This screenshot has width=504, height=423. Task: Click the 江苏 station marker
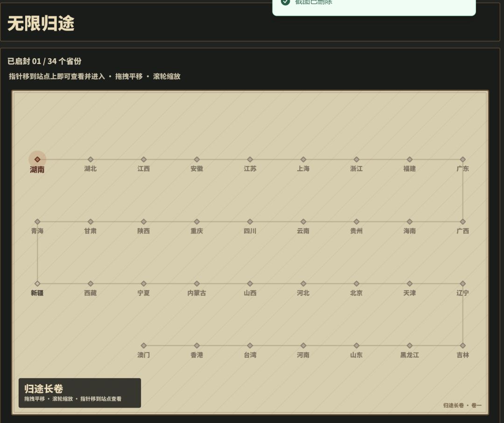tap(250, 159)
